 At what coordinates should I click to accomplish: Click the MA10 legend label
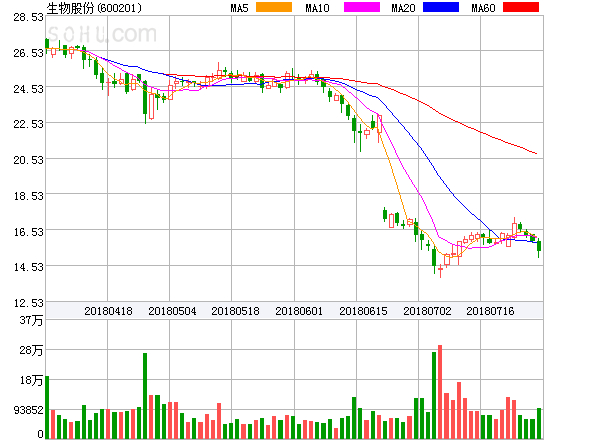pos(317,8)
